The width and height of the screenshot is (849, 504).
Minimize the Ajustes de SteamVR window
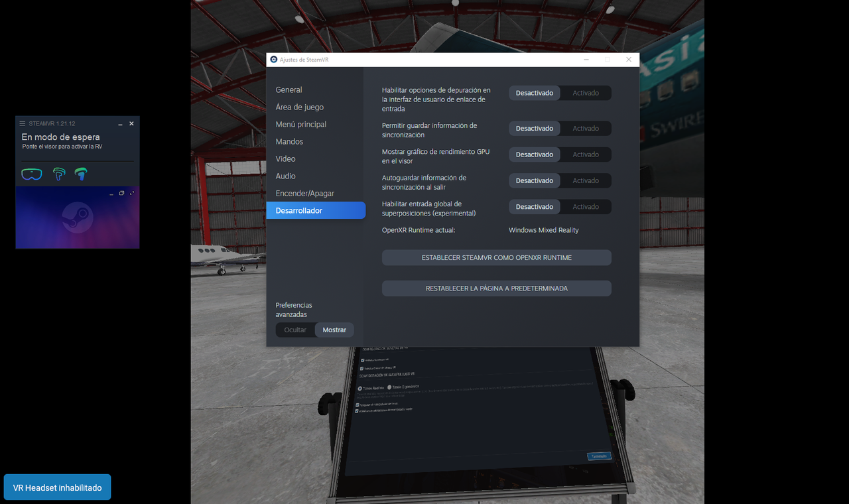pyautogui.click(x=586, y=60)
